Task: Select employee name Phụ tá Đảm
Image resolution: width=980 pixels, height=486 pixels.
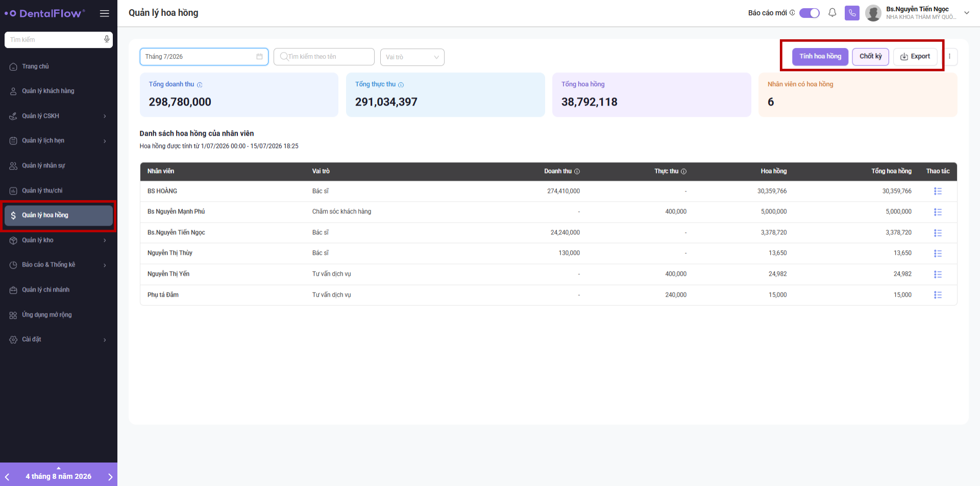Action: pos(163,295)
